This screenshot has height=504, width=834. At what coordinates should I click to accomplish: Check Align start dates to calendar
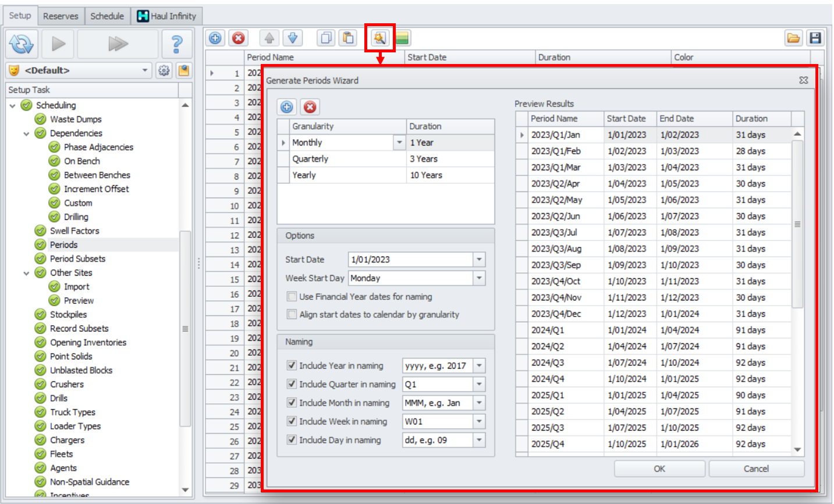pyautogui.click(x=292, y=315)
